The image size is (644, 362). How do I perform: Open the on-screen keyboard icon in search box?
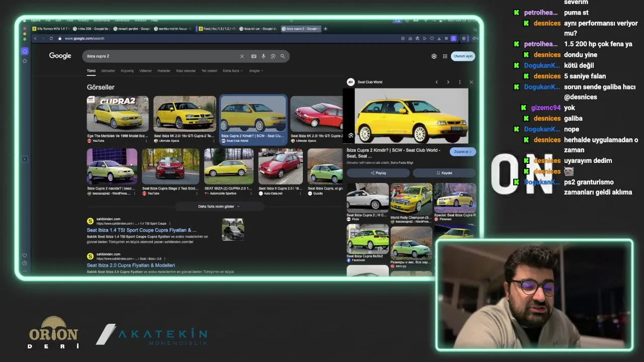pyautogui.click(x=254, y=56)
